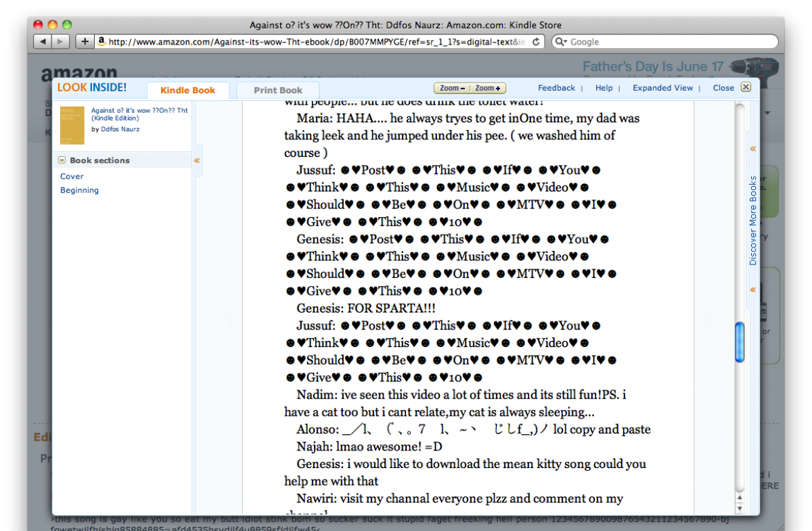
Task: Click the browser Back arrow button
Action: 43,42
